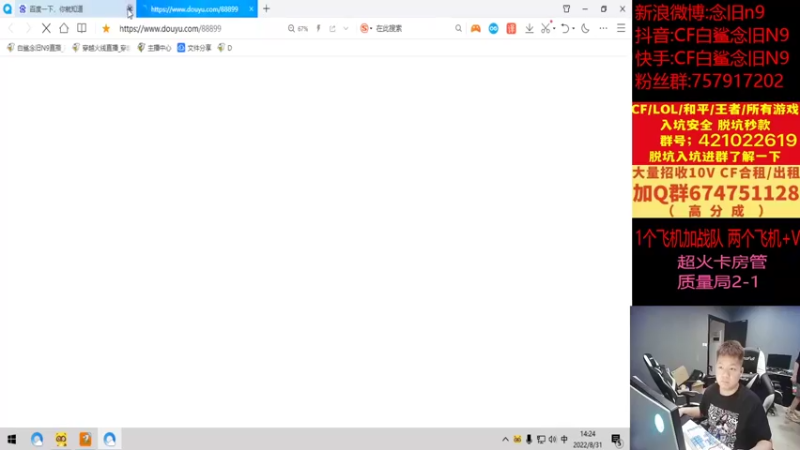
Task: Expand the screenshot tool dropdown arrow
Action: click(554, 29)
